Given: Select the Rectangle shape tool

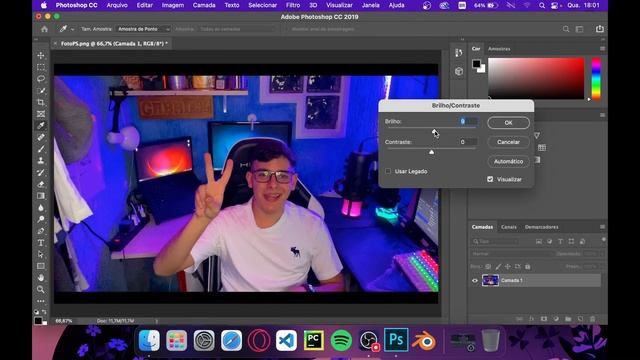Looking at the screenshot, I should point(41,266).
